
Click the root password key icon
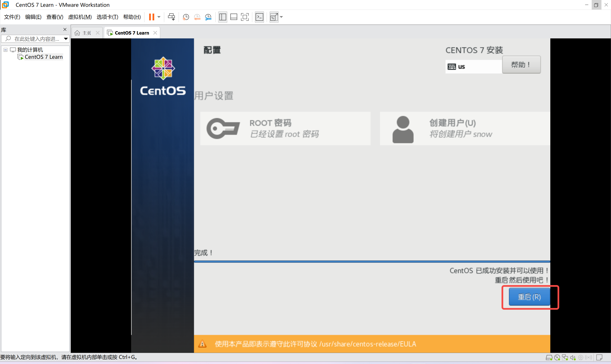click(x=223, y=129)
